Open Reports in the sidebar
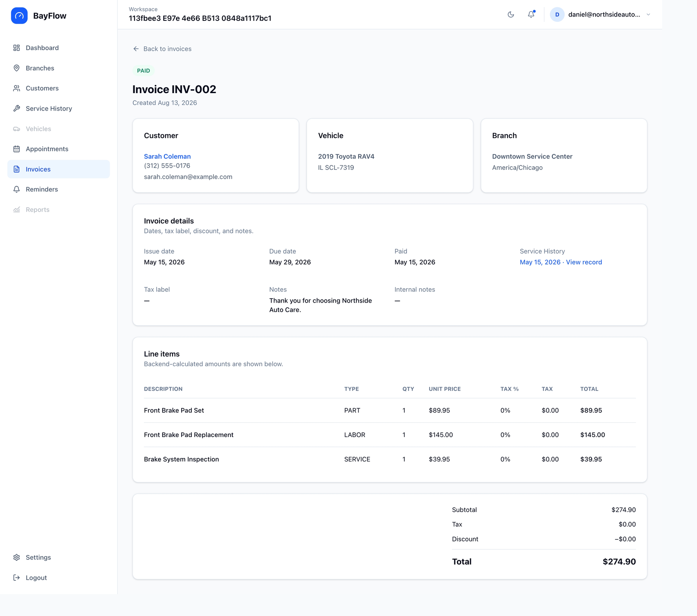697x616 pixels. 58,210
